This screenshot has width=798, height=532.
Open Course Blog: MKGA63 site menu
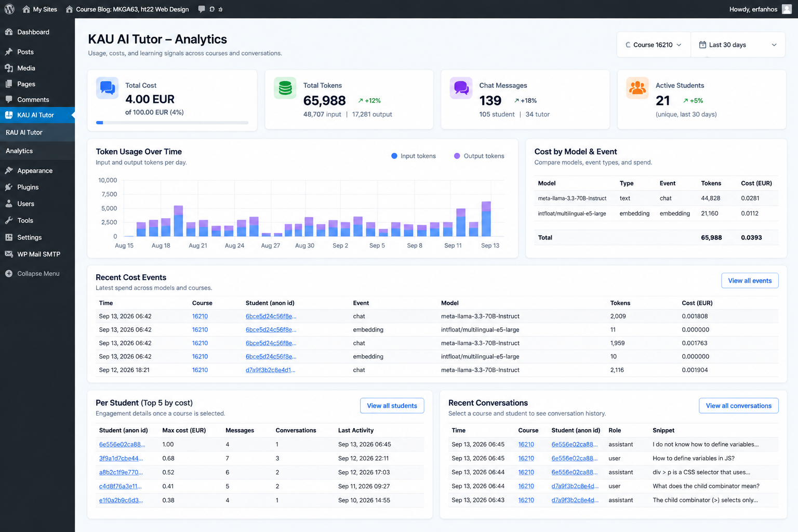point(127,9)
